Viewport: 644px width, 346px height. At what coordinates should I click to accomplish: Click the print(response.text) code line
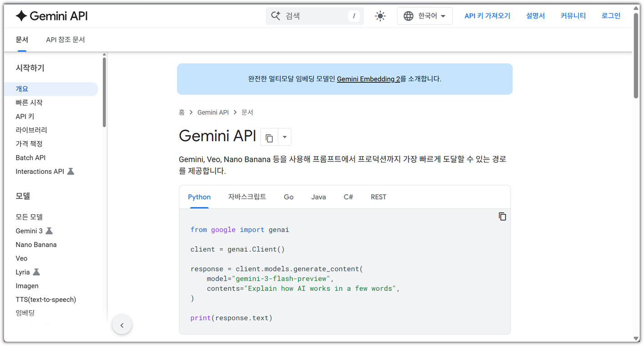(231, 318)
